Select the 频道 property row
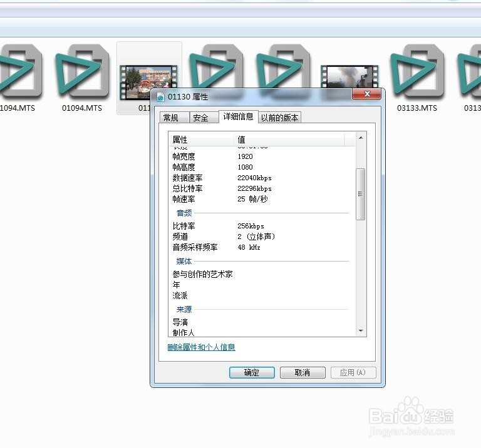481x448 pixels. click(x=262, y=237)
